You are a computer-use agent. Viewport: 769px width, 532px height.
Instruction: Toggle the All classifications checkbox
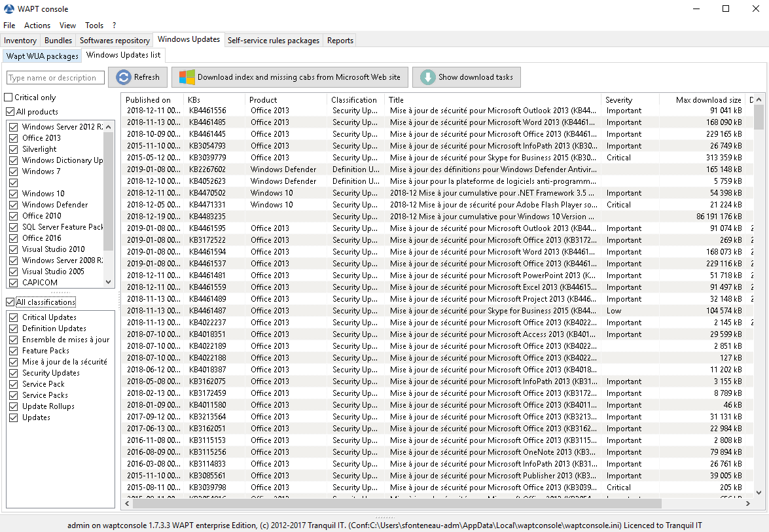click(x=10, y=302)
